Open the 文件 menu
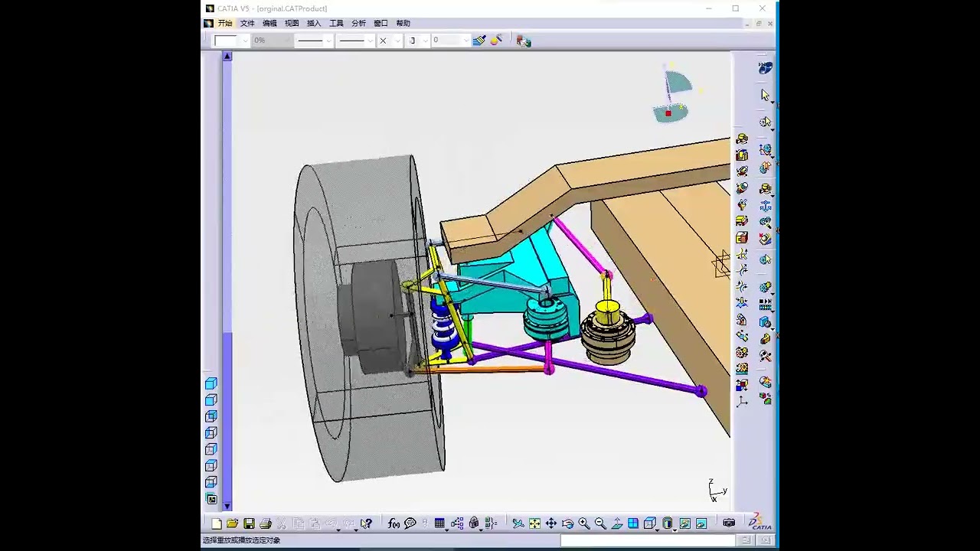 [247, 24]
